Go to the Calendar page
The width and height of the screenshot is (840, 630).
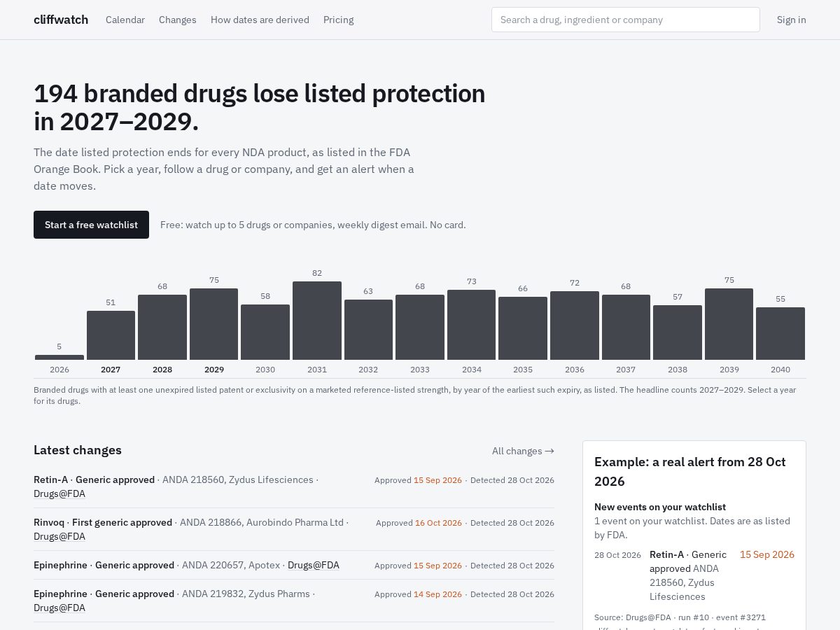click(x=125, y=20)
